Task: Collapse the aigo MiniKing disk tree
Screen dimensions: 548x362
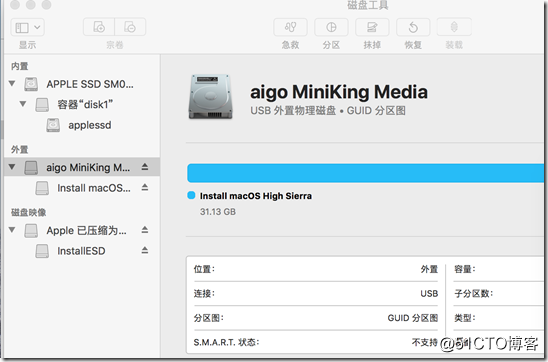Action: coord(12,167)
